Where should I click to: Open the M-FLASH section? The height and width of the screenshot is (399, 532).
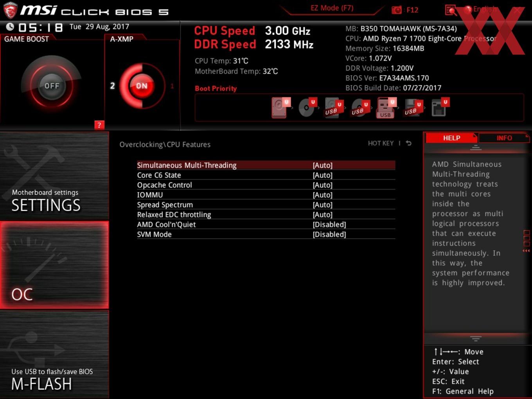coord(54,354)
